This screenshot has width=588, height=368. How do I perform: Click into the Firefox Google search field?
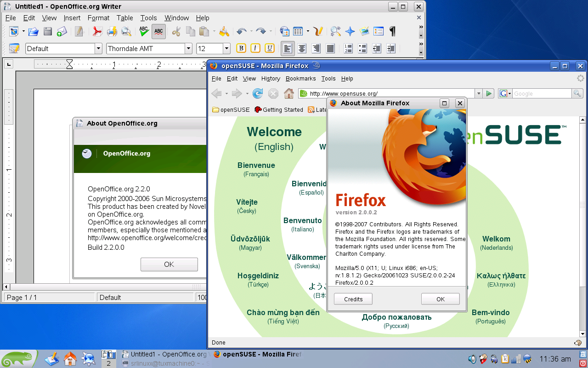coord(542,93)
